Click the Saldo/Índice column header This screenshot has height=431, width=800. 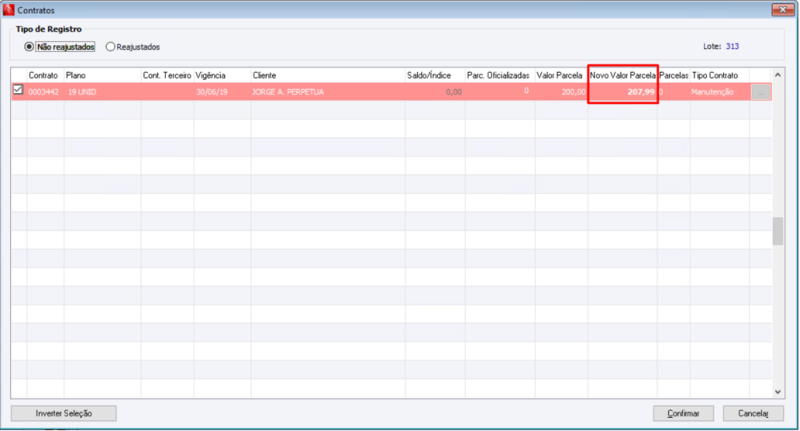click(x=435, y=75)
